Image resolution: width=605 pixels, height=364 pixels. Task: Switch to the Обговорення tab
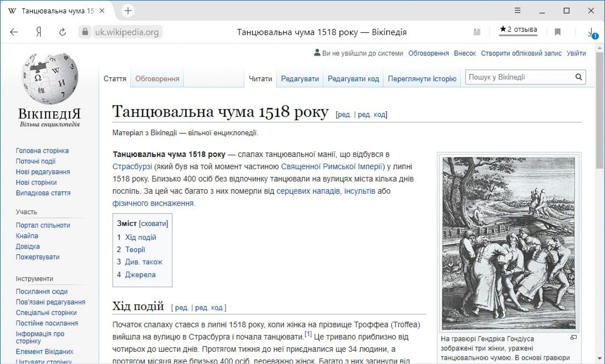coord(157,79)
